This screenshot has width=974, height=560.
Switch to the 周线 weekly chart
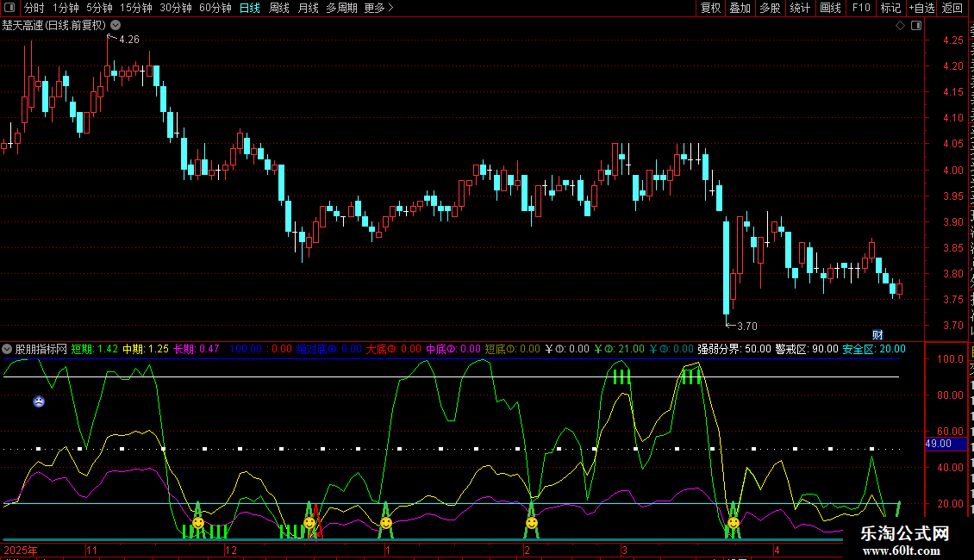coord(279,8)
